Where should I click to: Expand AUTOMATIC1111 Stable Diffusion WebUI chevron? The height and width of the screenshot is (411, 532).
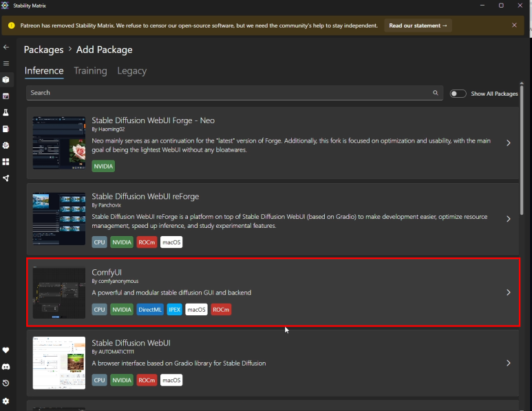pos(508,363)
